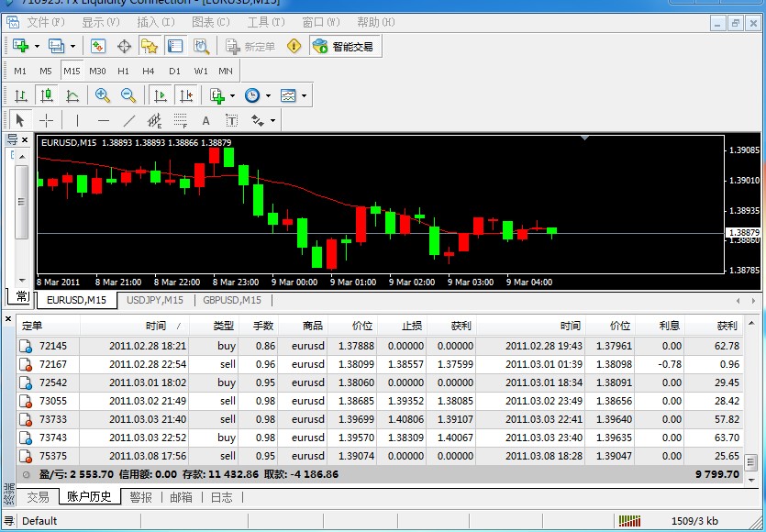Select the M5 timeframe
The height and width of the screenshot is (532, 766).
tap(46, 71)
